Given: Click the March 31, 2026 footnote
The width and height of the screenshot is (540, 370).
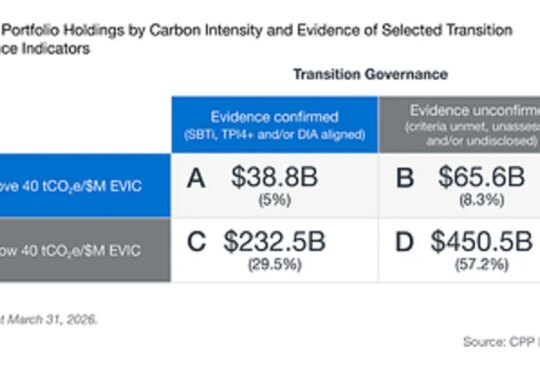Looking at the screenshot, I should pos(49,319).
